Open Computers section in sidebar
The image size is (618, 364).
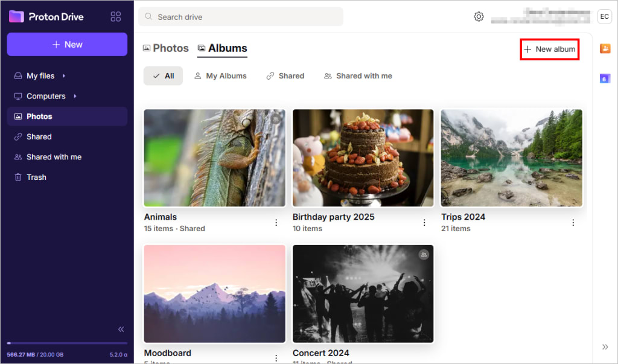(x=46, y=96)
